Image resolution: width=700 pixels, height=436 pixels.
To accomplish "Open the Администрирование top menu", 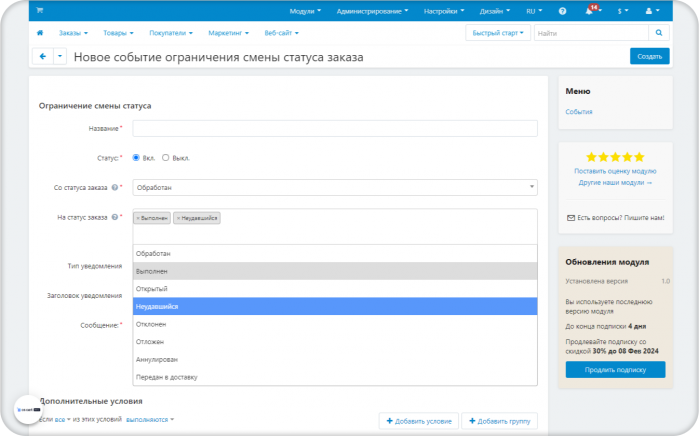I will click(x=372, y=11).
